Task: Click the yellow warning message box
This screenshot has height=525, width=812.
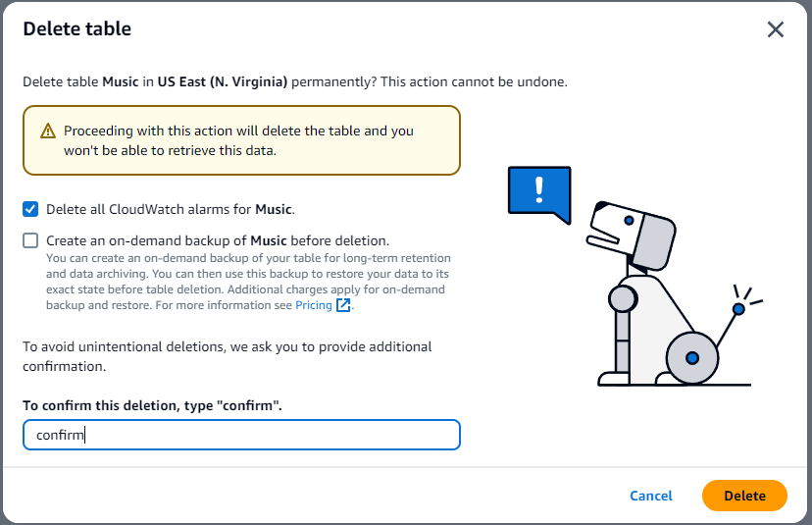Action: tap(241, 140)
